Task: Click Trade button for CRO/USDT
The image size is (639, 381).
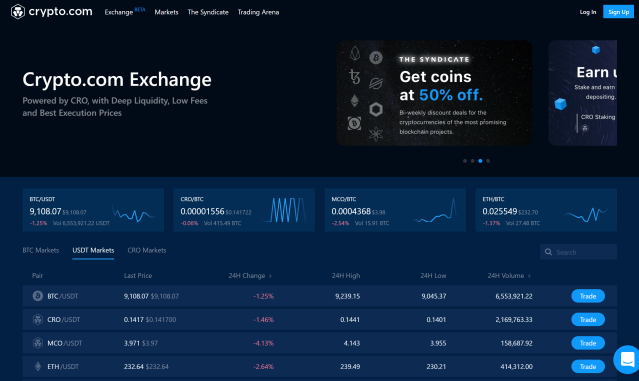Action: pos(588,319)
